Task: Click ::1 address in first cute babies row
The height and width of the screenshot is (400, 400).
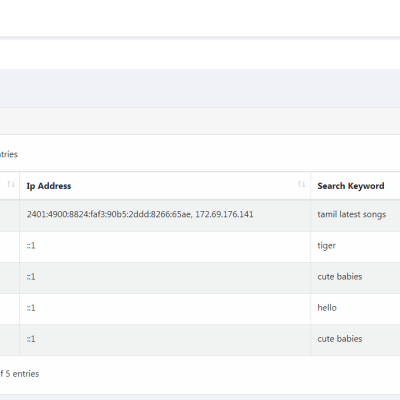Action: 31,277
